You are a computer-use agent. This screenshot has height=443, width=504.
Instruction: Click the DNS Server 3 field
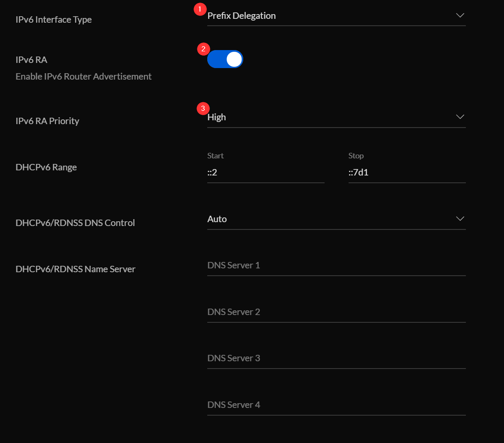pyautogui.click(x=336, y=358)
